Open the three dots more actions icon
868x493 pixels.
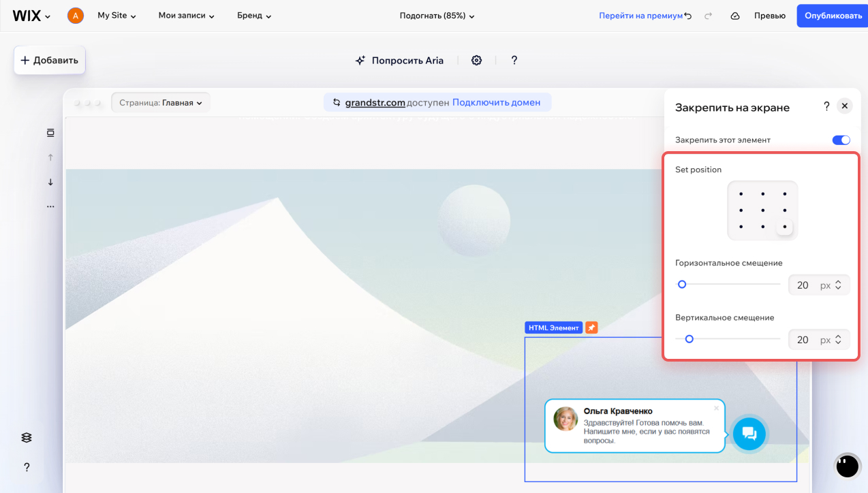50,206
